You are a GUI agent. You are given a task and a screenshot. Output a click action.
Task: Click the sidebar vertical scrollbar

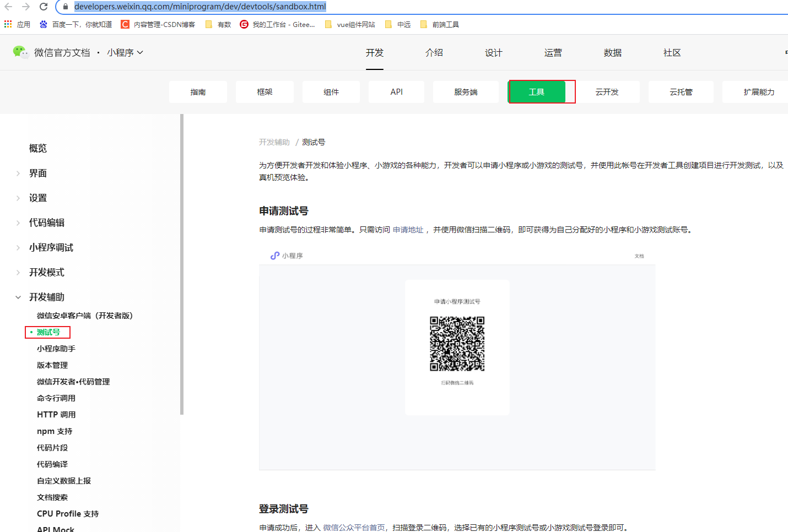click(x=182, y=264)
